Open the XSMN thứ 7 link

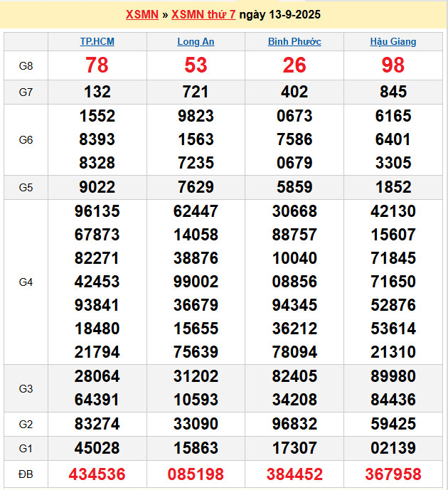(x=203, y=15)
